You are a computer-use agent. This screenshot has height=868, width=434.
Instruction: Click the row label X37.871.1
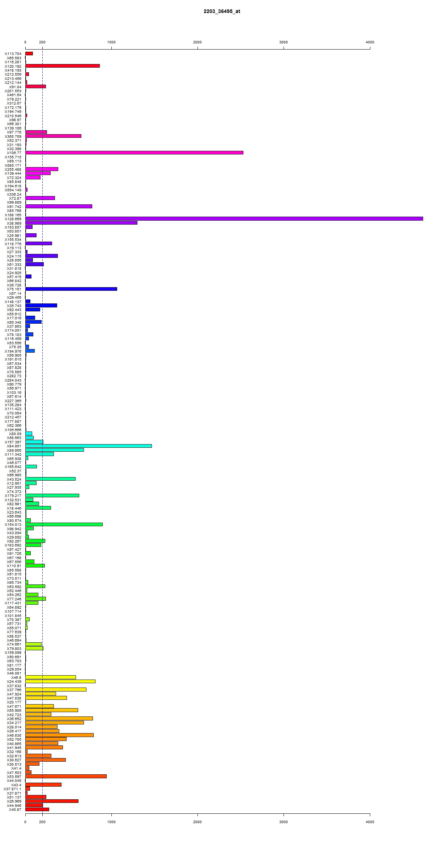tap(13, 789)
